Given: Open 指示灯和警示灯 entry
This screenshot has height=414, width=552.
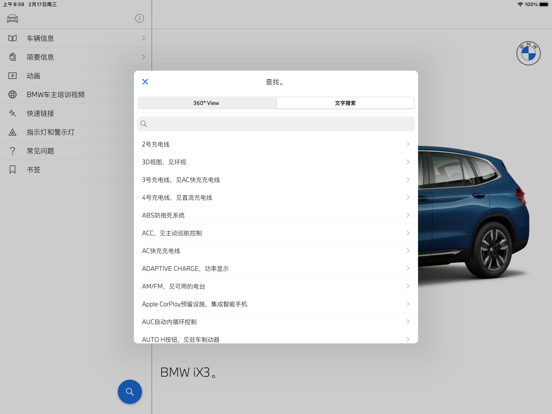Looking at the screenshot, I should (76, 132).
